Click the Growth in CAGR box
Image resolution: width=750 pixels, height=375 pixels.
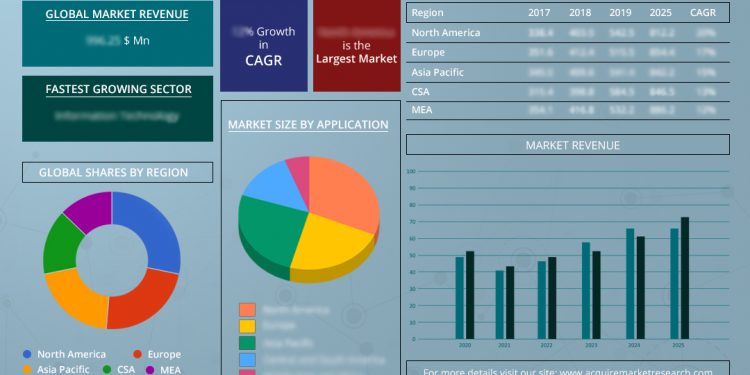click(x=264, y=45)
